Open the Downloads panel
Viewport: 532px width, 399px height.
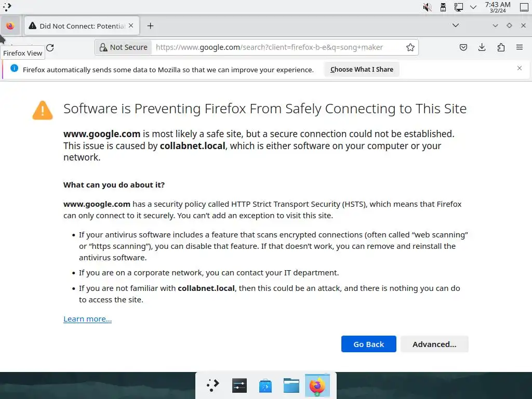coord(482,47)
